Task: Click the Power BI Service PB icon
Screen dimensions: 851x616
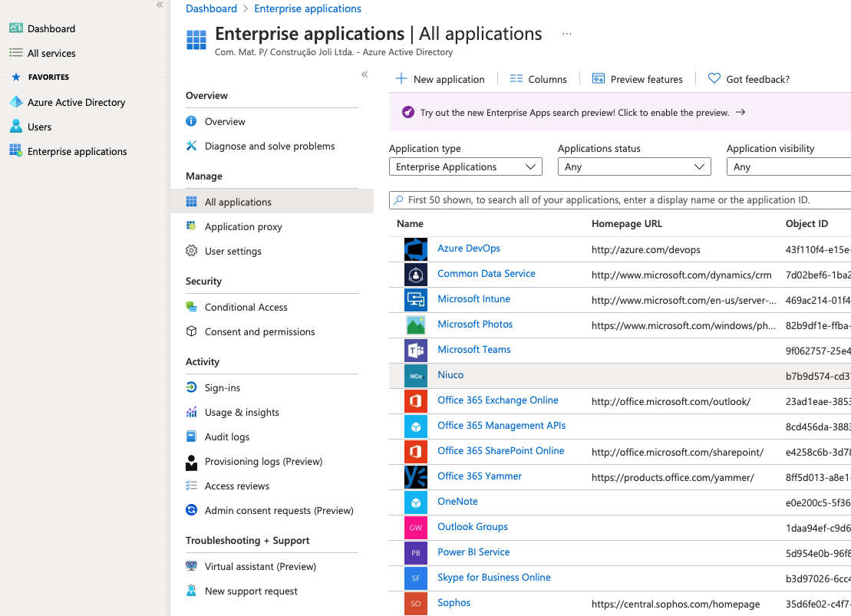Action: coord(416,553)
